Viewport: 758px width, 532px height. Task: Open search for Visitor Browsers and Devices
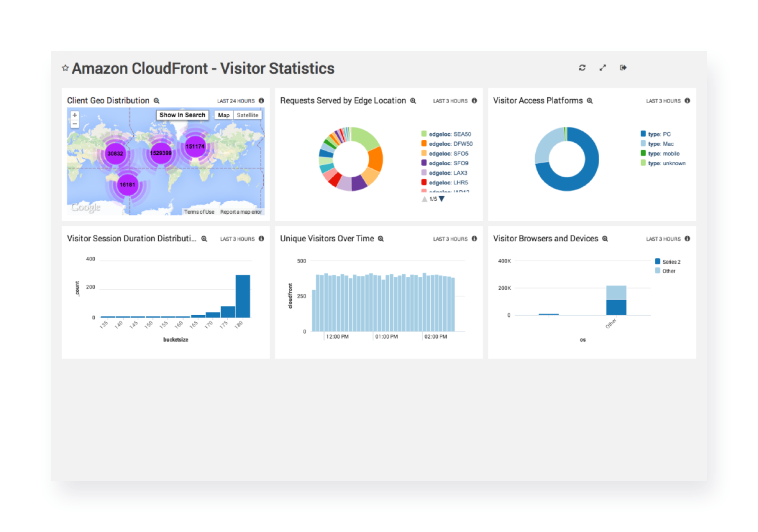(605, 239)
